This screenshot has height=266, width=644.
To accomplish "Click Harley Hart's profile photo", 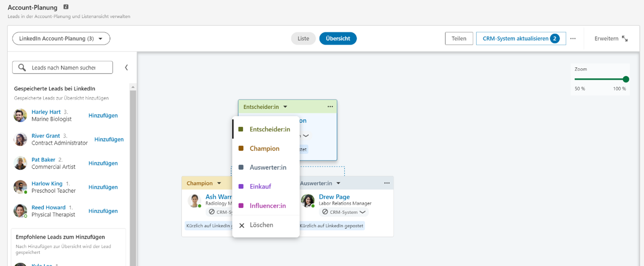I will click(x=20, y=115).
